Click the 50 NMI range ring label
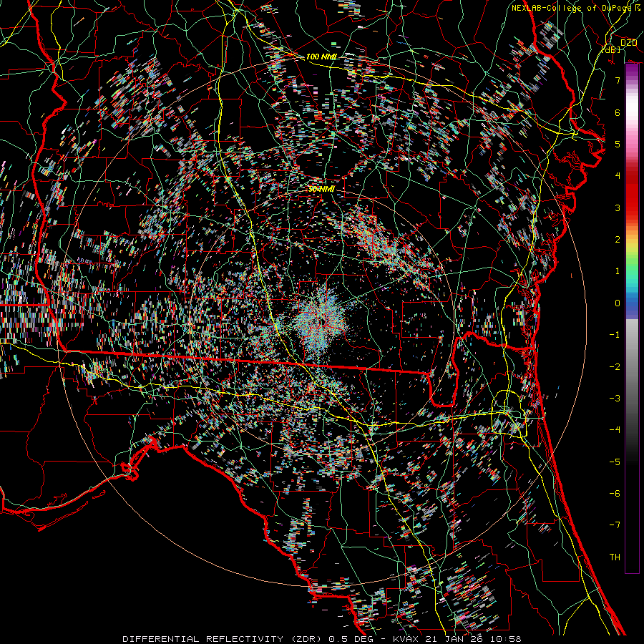The height and width of the screenshot is (644, 644). pos(321,190)
